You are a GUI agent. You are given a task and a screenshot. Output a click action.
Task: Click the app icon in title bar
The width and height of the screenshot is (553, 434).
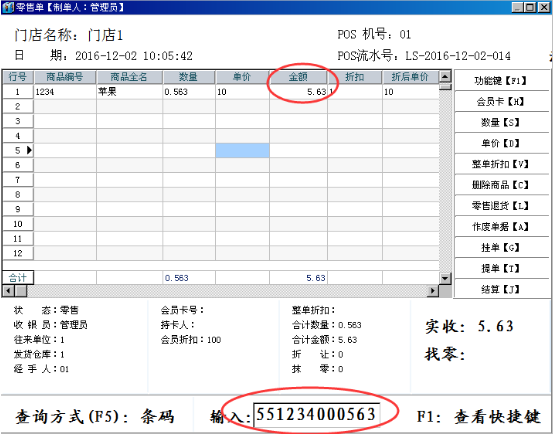[x=8, y=7]
